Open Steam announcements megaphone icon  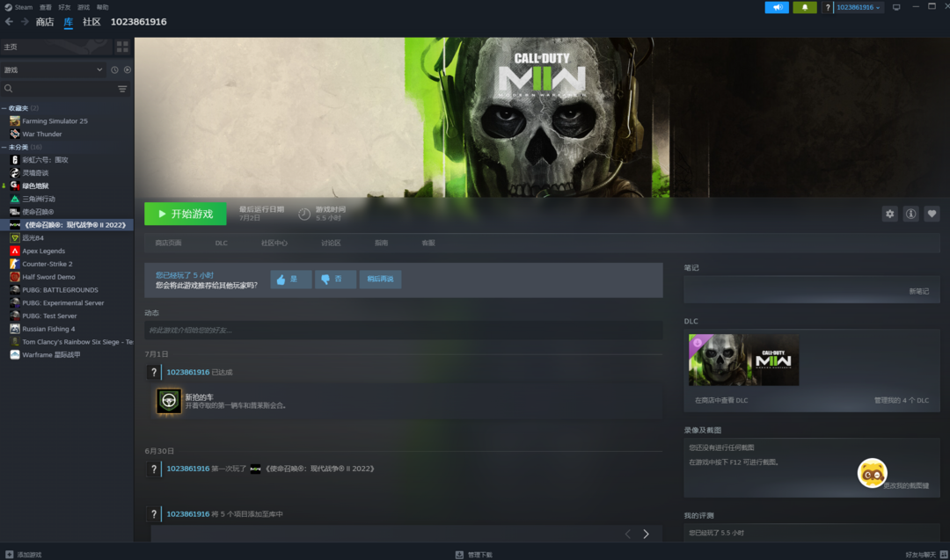point(777,7)
